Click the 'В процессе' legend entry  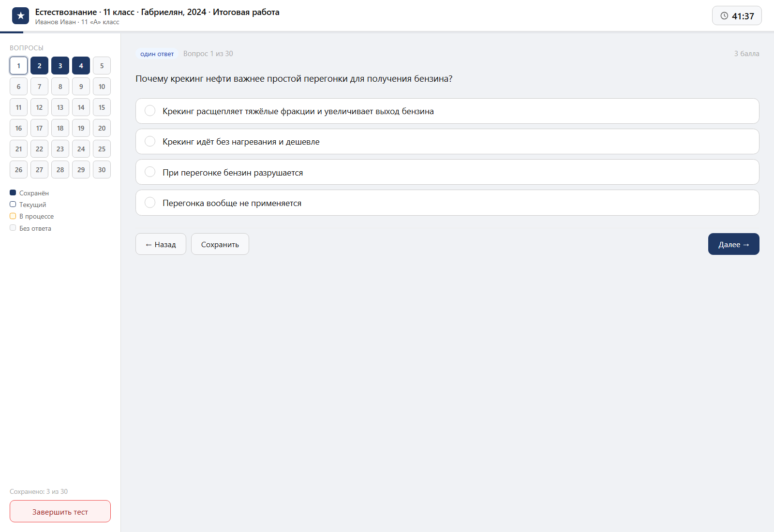click(32, 216)
